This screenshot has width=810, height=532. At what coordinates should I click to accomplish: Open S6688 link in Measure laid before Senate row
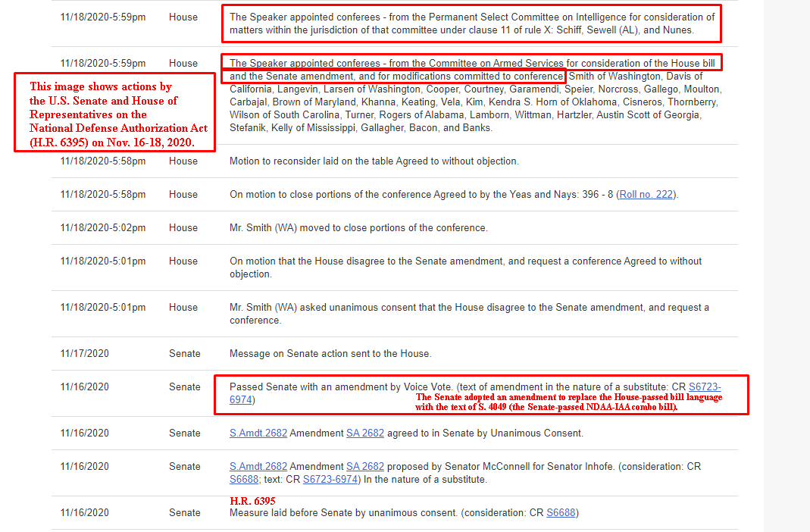pyautogui.click(x=561, y=513)
